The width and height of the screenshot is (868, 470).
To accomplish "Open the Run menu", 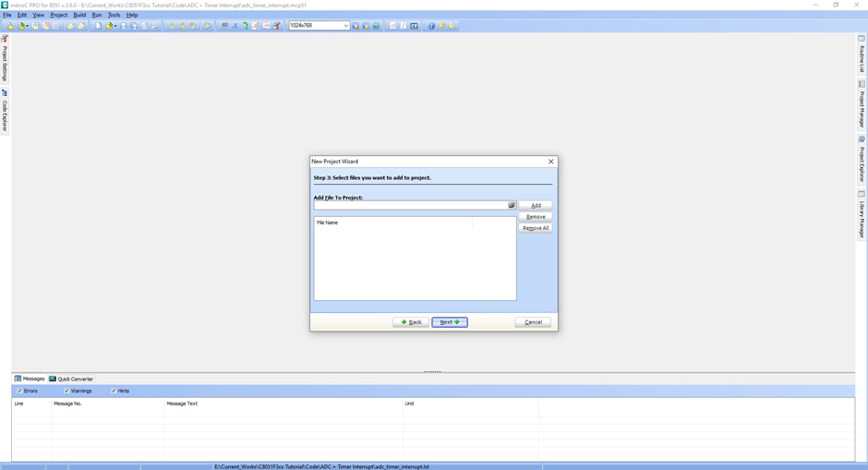I will pyautogui.click(x=97, y=15).
